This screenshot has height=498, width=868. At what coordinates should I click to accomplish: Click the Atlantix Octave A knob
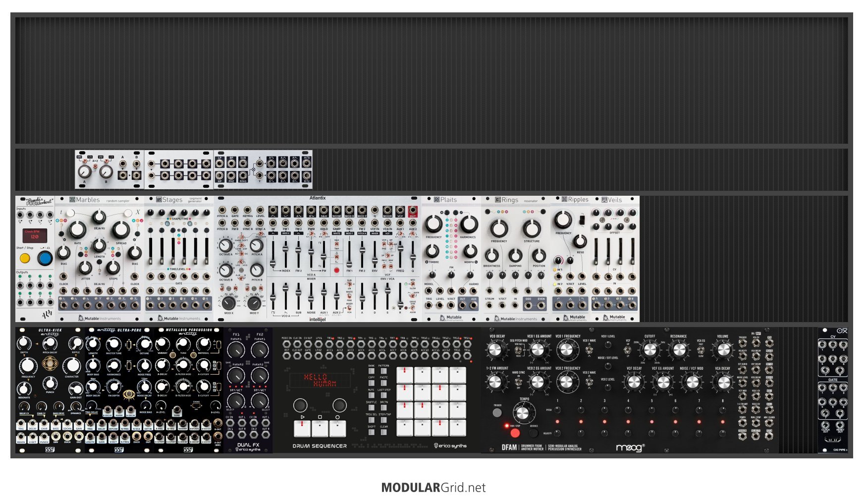pyautogui.click(x=225, y=245)
